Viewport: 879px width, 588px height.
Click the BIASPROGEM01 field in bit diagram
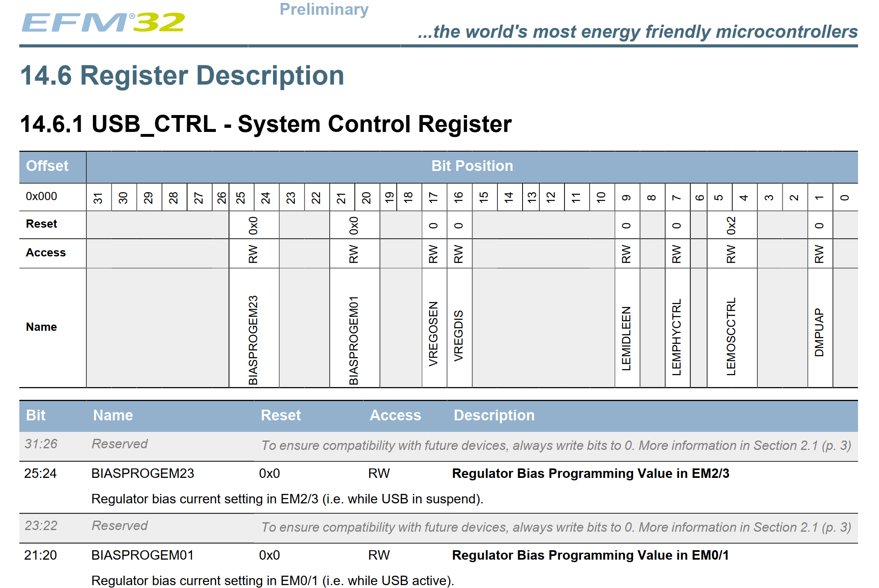[x=354, y=339]
